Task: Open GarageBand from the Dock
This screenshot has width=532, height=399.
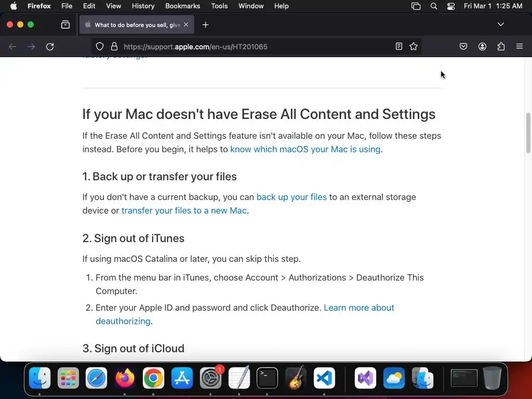Action: (296, 378)
